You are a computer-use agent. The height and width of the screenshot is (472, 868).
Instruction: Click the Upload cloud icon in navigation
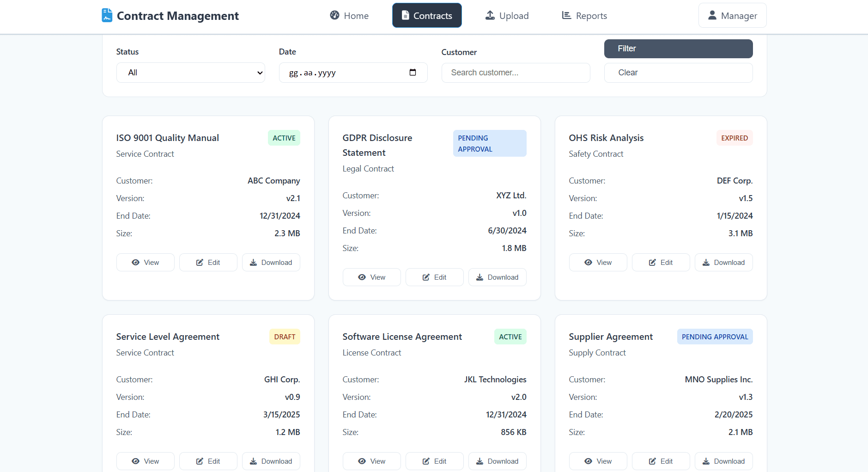point(489,15)
